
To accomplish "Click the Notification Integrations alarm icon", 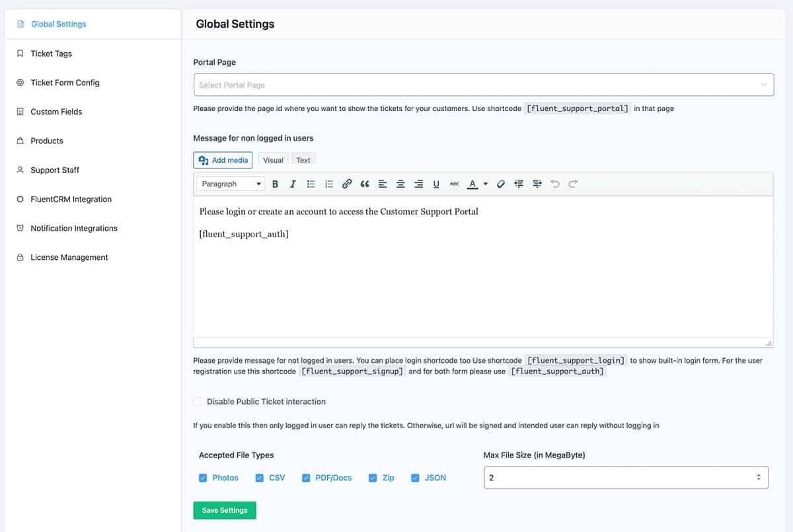I will [x=20, y=228].
